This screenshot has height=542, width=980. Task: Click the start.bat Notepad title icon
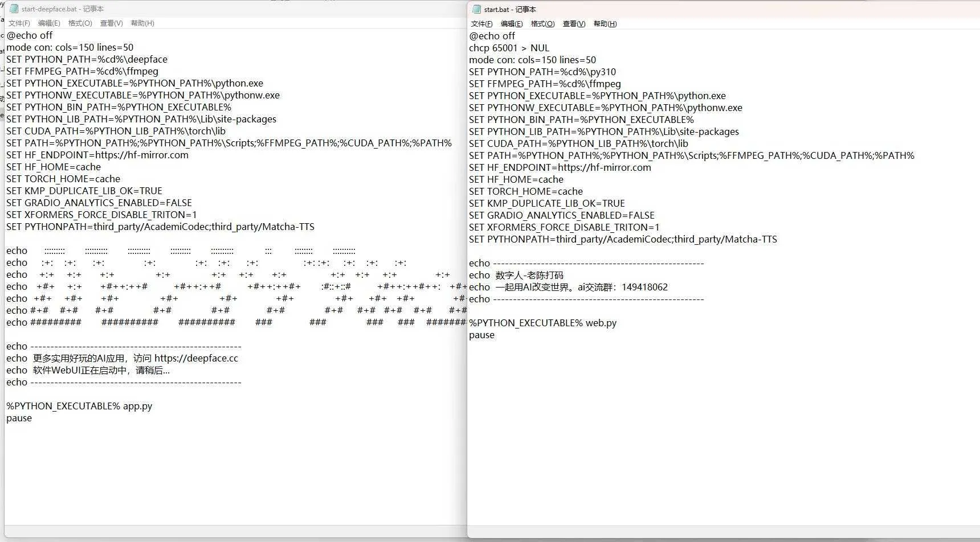tap(476, 10)
